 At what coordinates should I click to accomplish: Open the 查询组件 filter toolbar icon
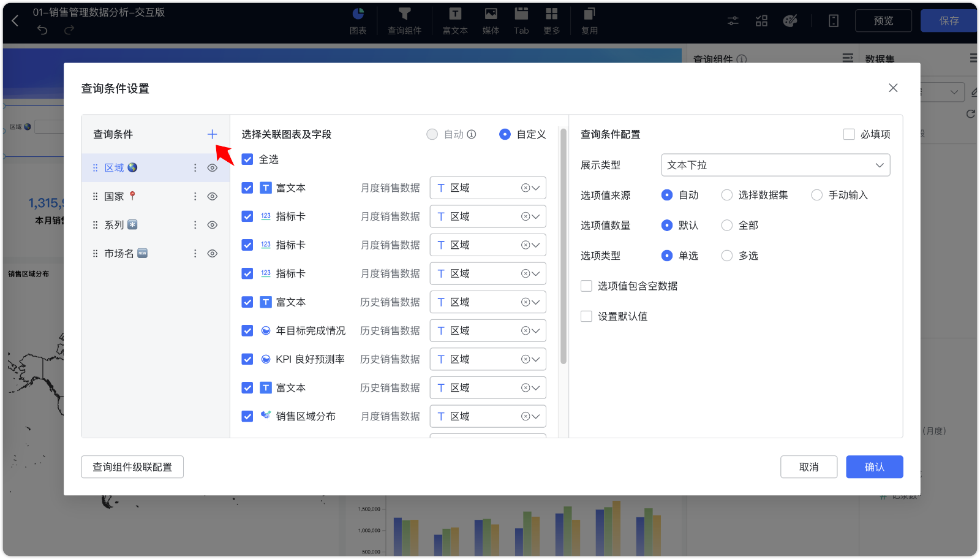pyautogui.click(x=404, y=21)
